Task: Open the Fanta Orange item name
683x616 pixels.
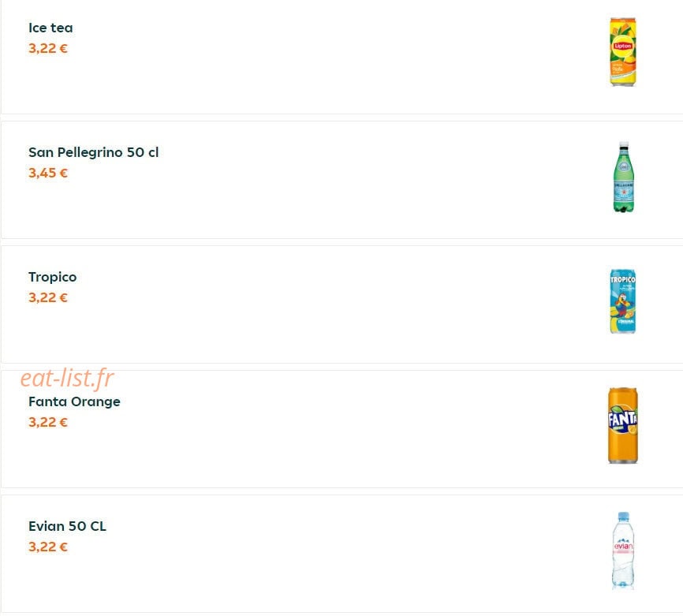Action: [74, 401]
